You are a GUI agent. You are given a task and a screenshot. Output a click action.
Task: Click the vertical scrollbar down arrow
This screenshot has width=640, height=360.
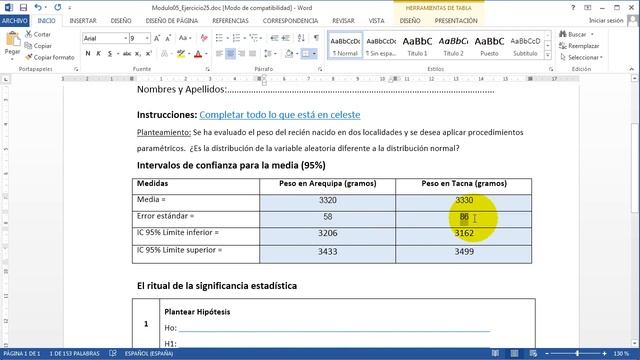click(x=635, y=343)
